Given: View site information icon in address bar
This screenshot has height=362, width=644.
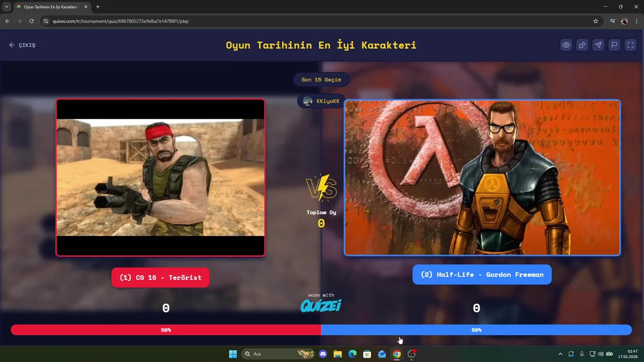Looking at the screenshot, I should tap(46, 21).
